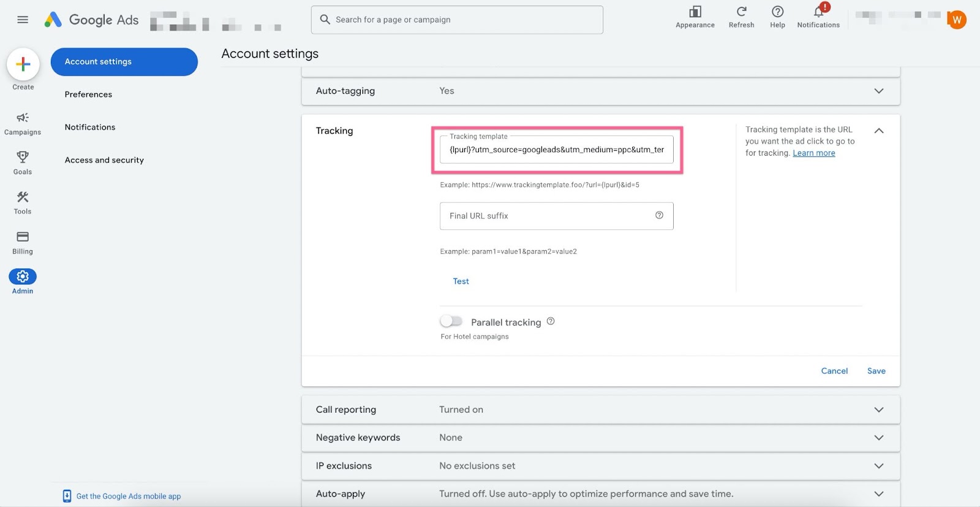This screenshot has height=507, width=980.
Task: Open the Tools sidebar icon
Action: (23, 202)
